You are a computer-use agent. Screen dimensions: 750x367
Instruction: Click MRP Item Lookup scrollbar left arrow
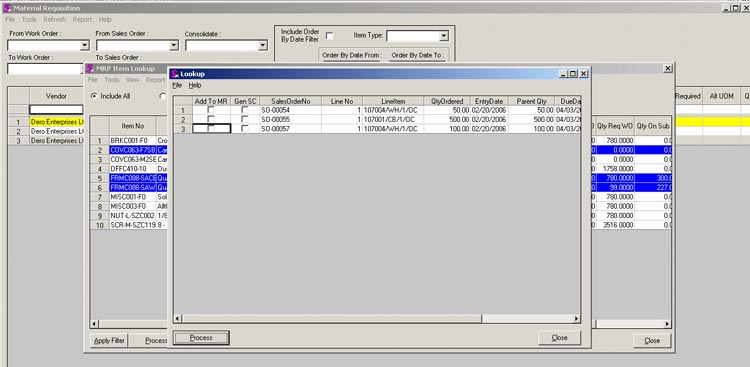[x=94, y=324]
